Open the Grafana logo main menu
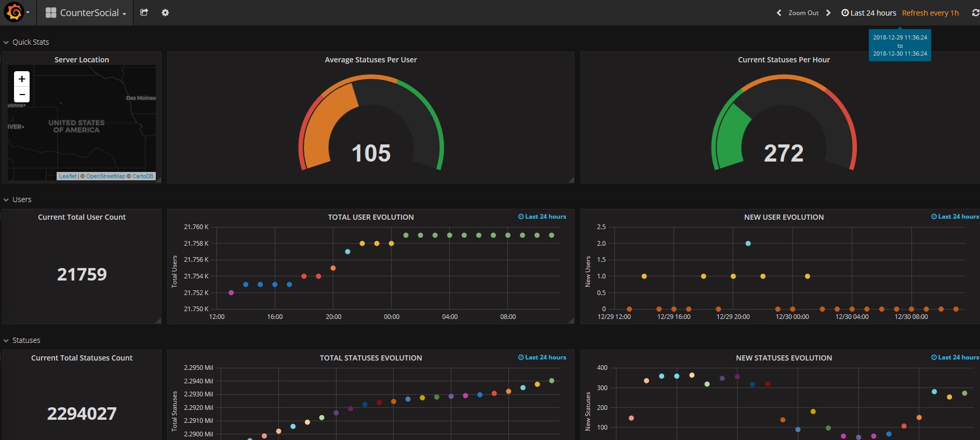The height and width of the screenshot is (440, 980). (15, 12)
